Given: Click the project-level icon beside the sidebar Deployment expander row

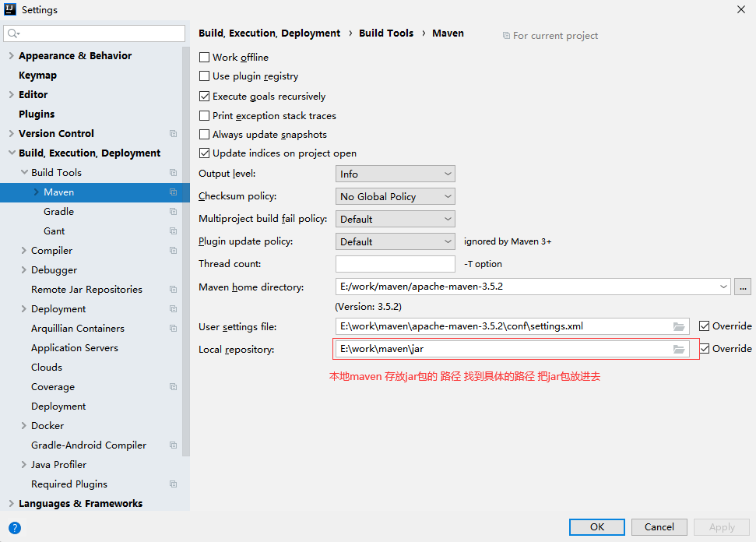Looking at the screenshot, I should tap(173, 309).
